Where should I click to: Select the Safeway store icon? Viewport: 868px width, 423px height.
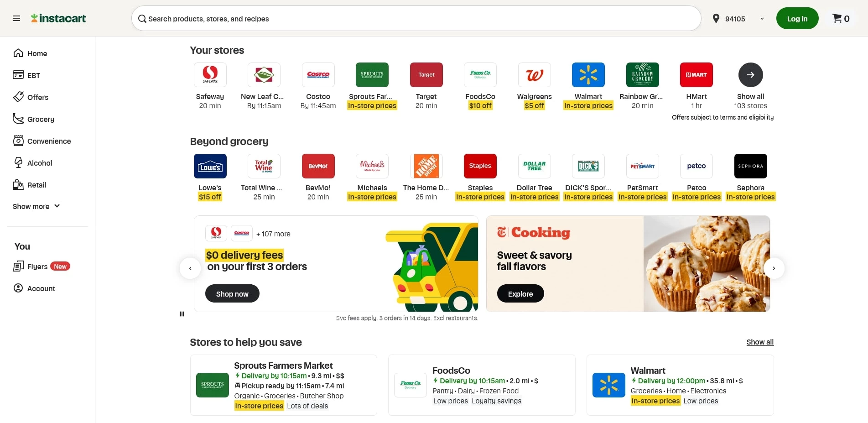pyautogui.click(x=210, y=74)
